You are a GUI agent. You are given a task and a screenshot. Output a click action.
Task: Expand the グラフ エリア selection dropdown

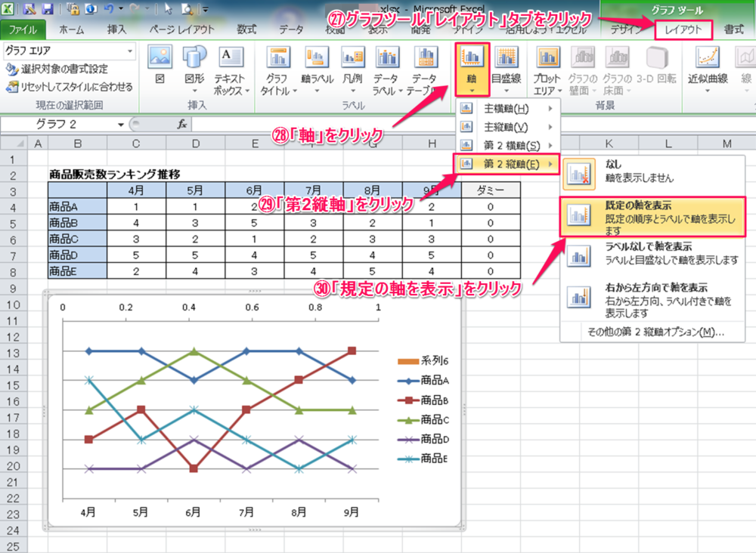pos(131,51)
